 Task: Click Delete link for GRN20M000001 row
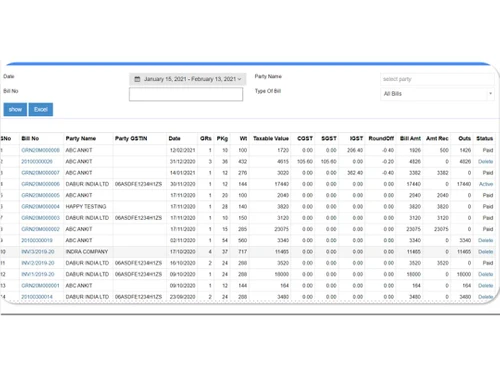pos(485,286)
